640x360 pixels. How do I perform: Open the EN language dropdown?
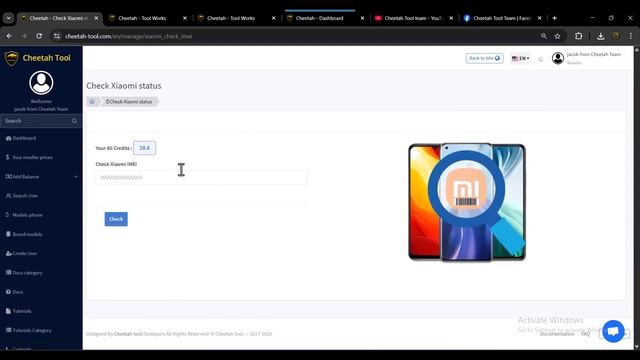coord(521,58)
